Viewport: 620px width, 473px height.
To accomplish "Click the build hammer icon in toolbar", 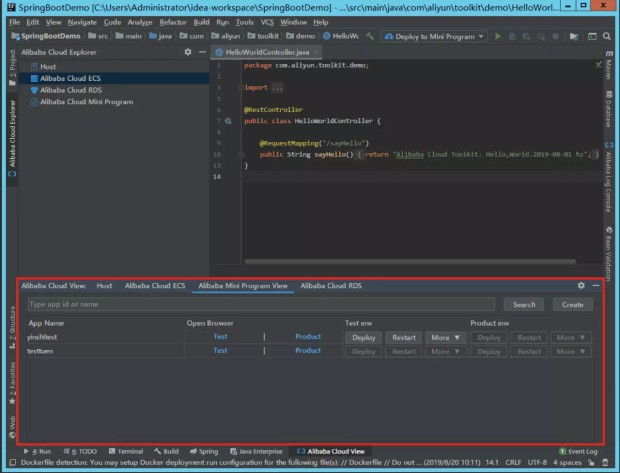I will click(x=370, y=36).
